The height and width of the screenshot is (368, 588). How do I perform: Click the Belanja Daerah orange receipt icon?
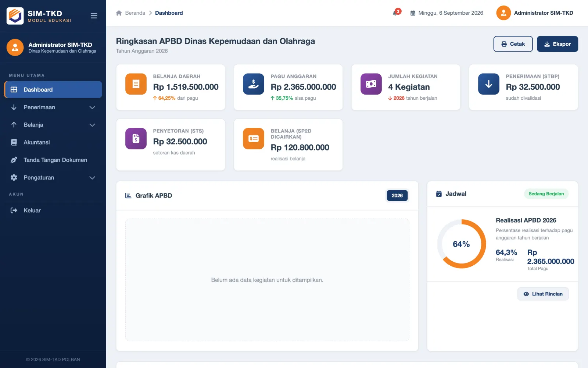(136, 84)
